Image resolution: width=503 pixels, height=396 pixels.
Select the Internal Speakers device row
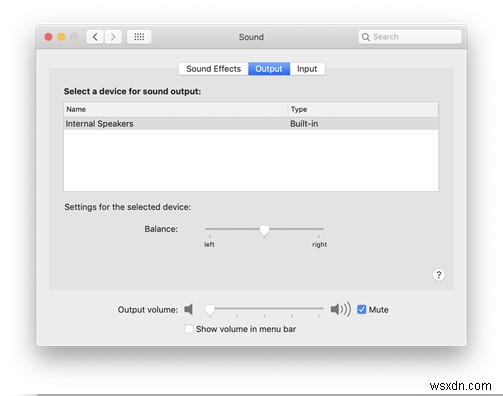tap(251, 124)
